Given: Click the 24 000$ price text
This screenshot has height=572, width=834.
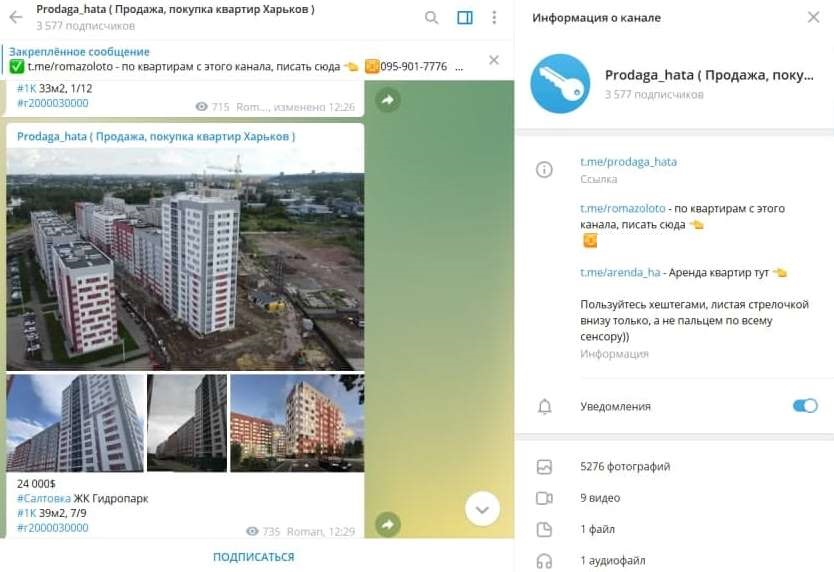Looking at the screenshot, I should (36, 484).
